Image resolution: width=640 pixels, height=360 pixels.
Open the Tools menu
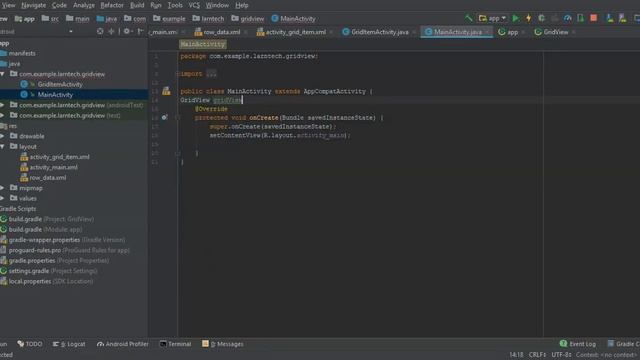(175, 5)
